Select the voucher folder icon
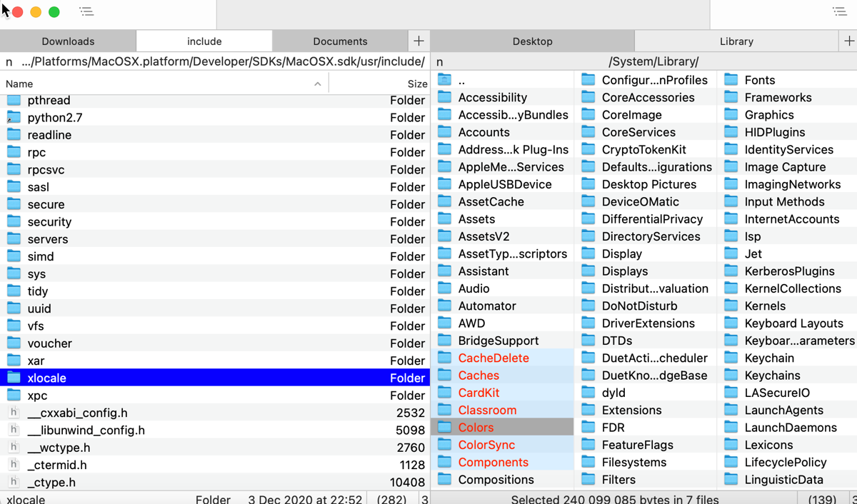857x504 pixels. (x=14, y=343)
